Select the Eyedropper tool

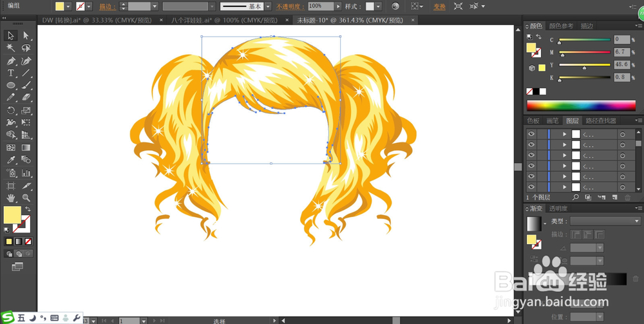click(x=11, y=160)
